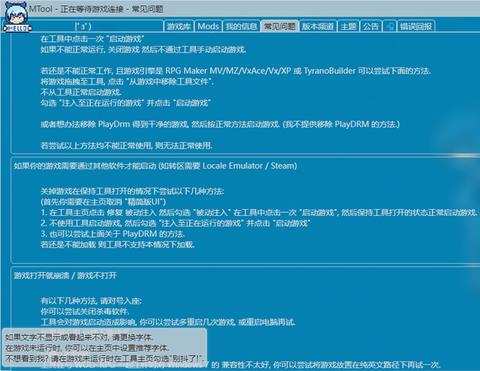Open the Mods tab
Viewport: 480px width, 371px height.
tap(208, 26)
